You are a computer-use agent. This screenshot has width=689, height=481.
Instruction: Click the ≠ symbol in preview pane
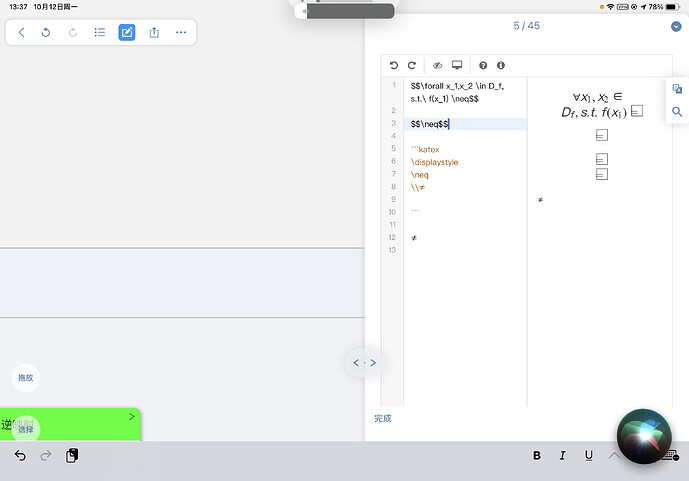tap(540, 200)
